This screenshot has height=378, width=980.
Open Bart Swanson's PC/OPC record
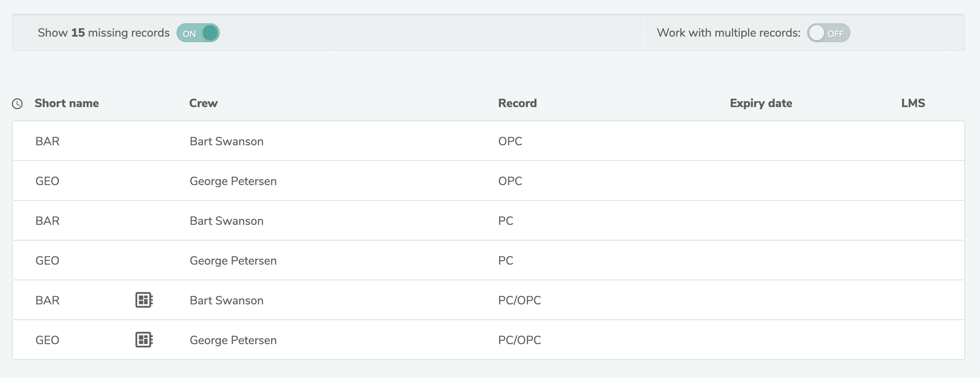(x=519, y=300)
